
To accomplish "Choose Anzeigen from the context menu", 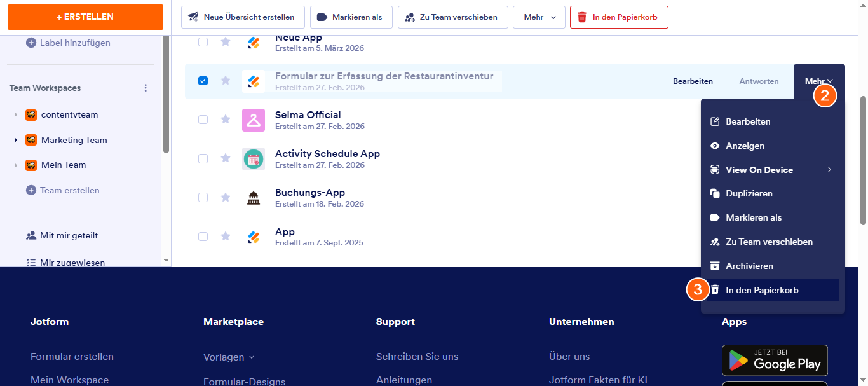I will (773, 146).
